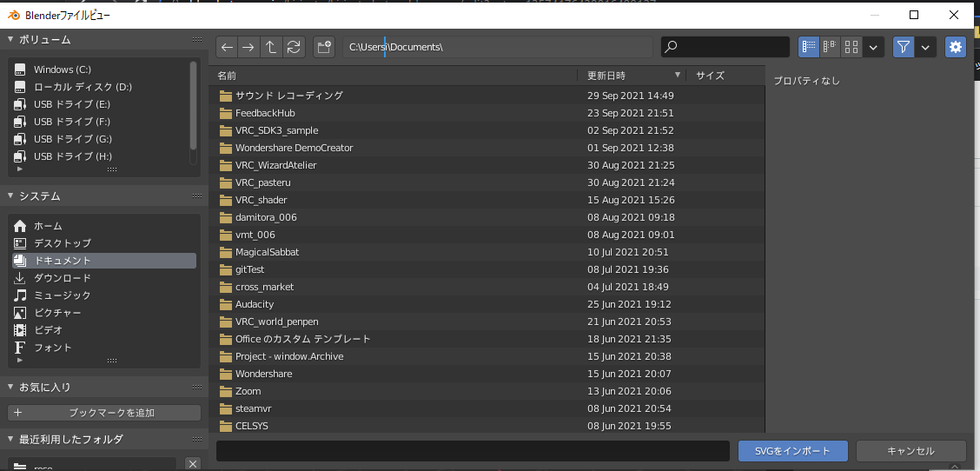Select steamvr folder
The width and height of the screenshot is (980, 471).
487,408
